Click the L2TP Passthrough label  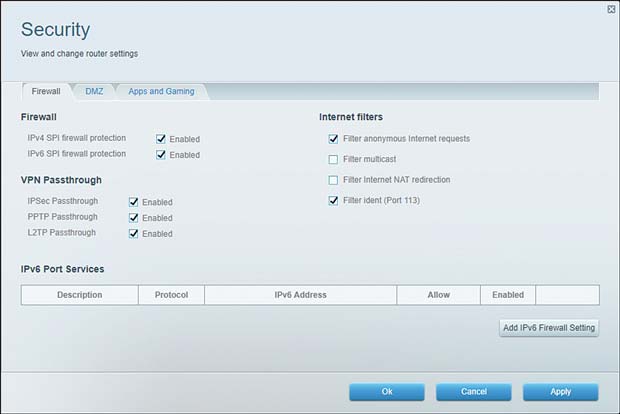62,233
